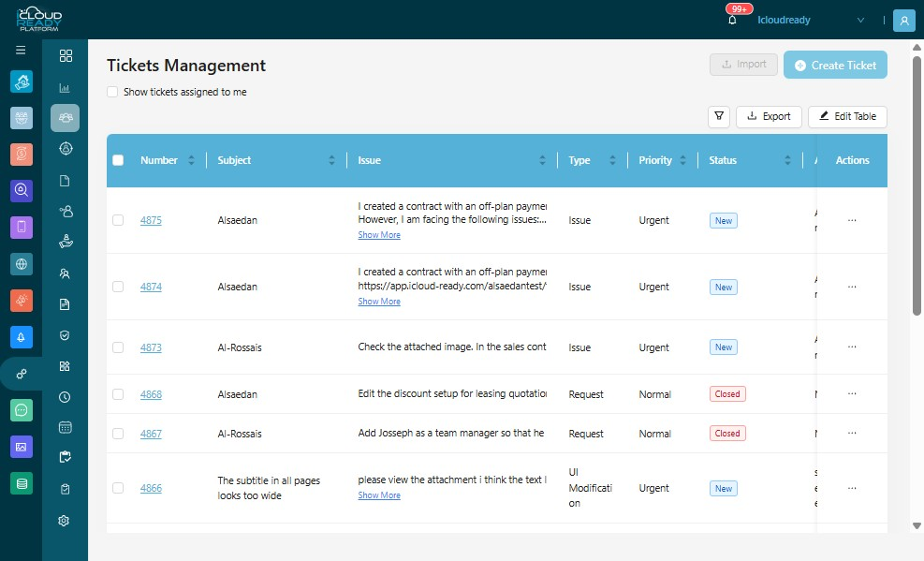Open the green chat bubble module icon

[x=22, y=410]
